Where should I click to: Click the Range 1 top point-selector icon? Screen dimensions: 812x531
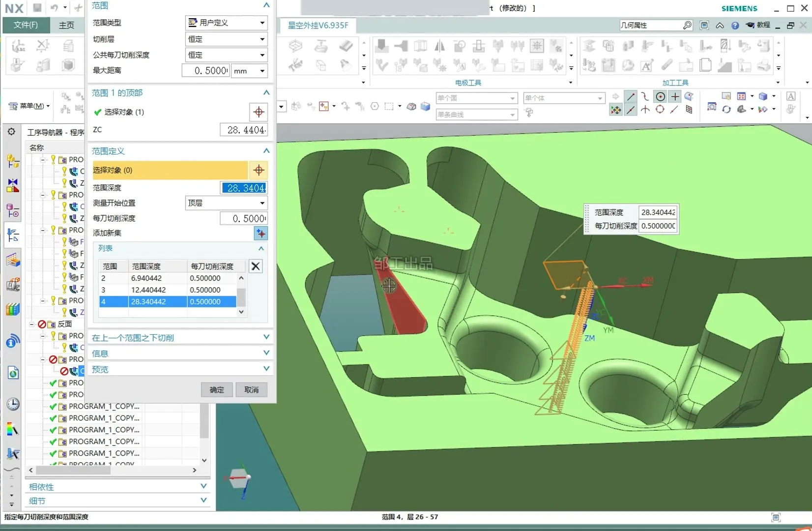(x=259, y=112)
